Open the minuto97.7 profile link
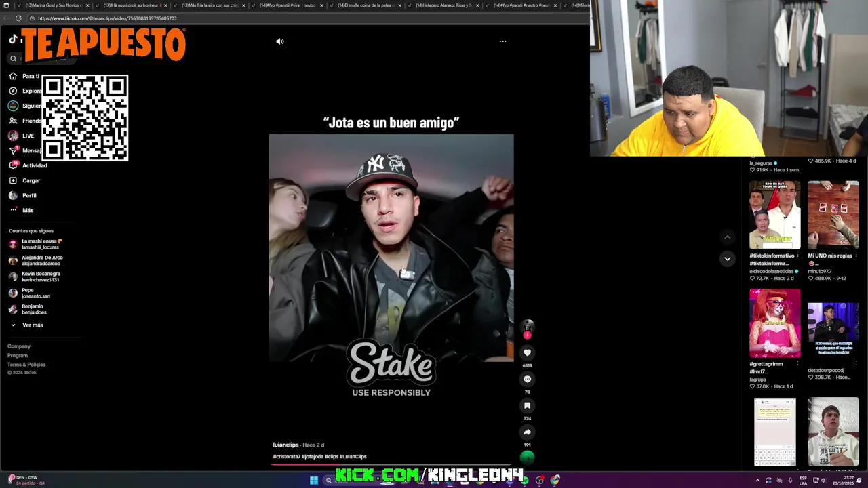868x488 pixels. pyautogui.click(x=819, y=271)
